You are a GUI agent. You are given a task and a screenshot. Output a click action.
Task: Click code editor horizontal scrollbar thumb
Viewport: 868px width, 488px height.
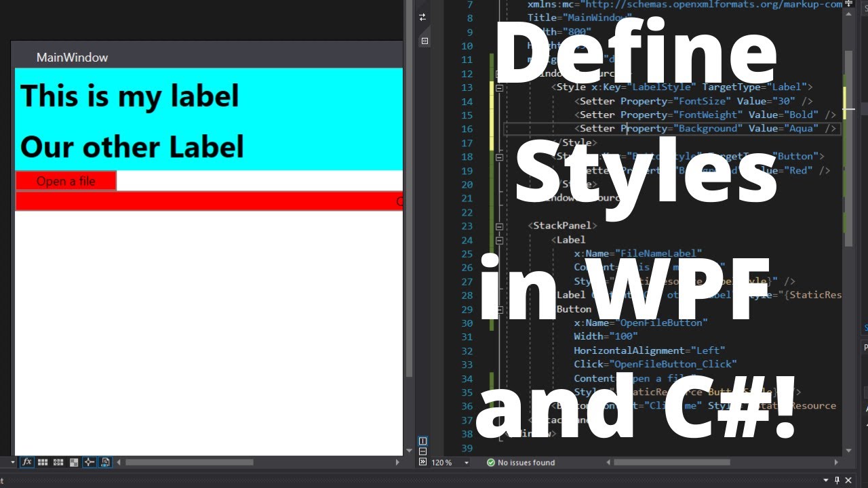[671, 462]
